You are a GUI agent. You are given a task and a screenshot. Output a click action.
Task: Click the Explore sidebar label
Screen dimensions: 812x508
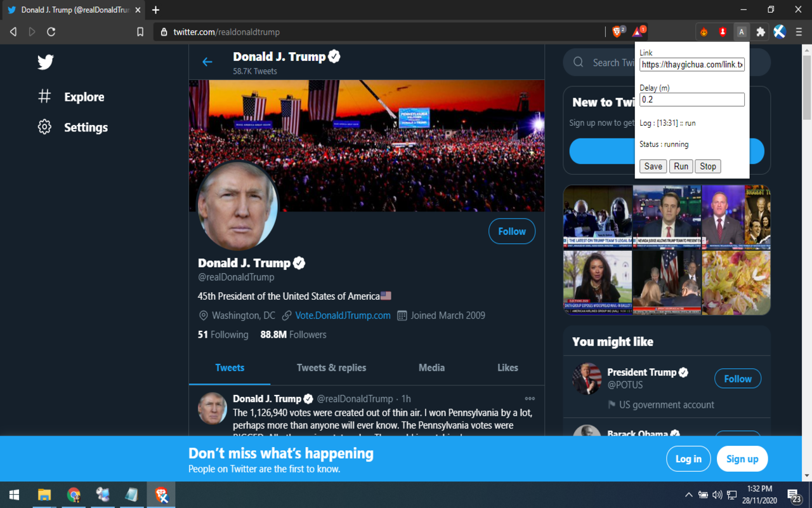[x=84, y=97]
